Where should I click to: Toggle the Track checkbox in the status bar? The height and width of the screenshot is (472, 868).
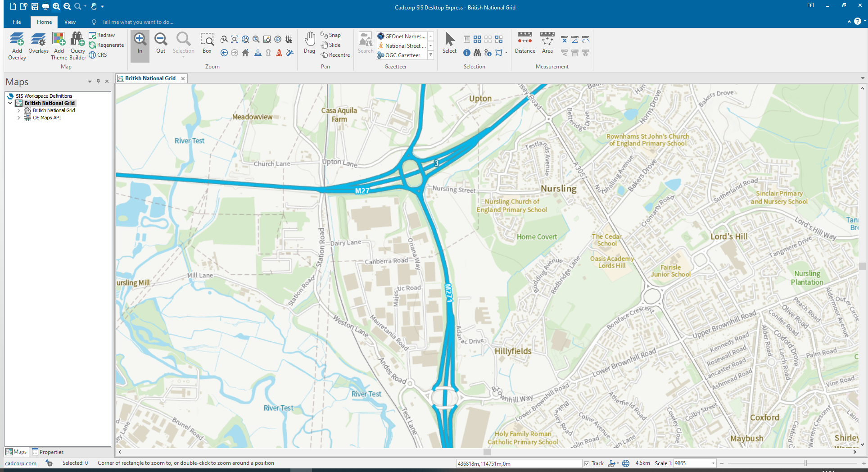tap(586, 463)
